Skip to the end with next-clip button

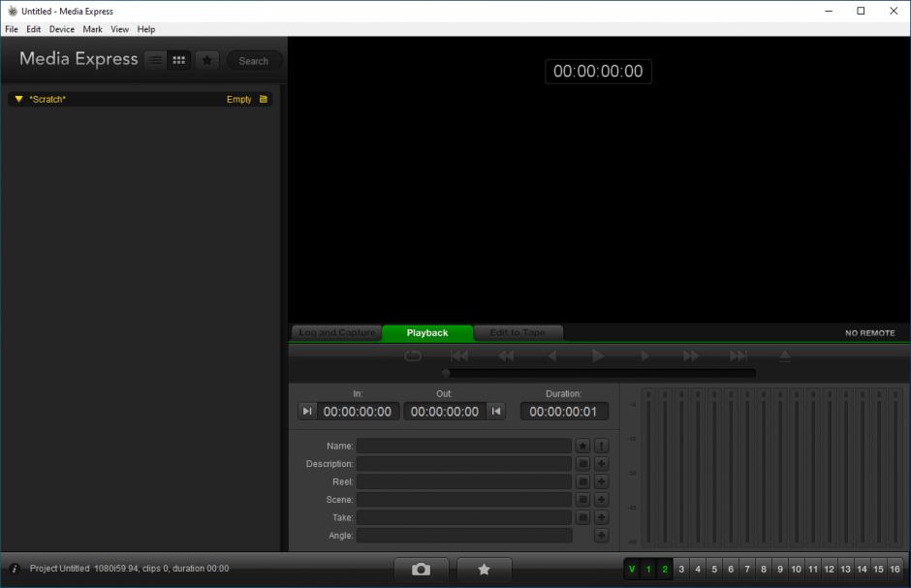tap(738, 356)
